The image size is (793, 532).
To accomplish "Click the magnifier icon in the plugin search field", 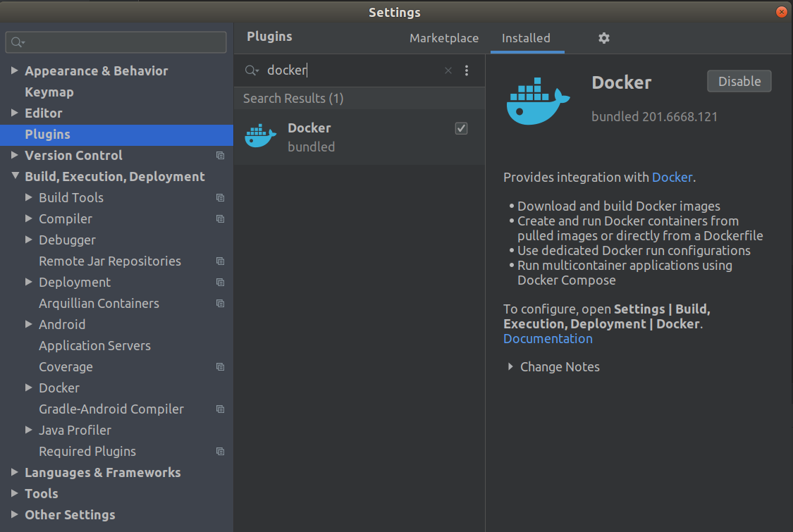I will [252, 70].
